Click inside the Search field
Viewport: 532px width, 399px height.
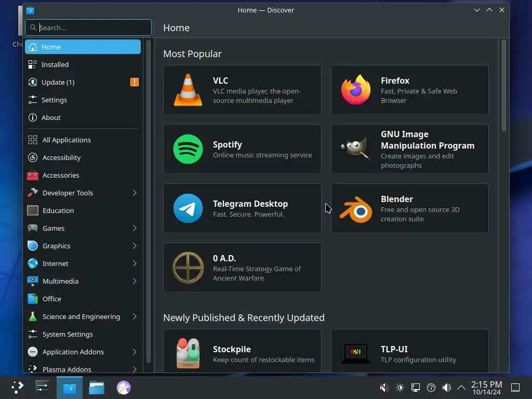pos(88,28)
